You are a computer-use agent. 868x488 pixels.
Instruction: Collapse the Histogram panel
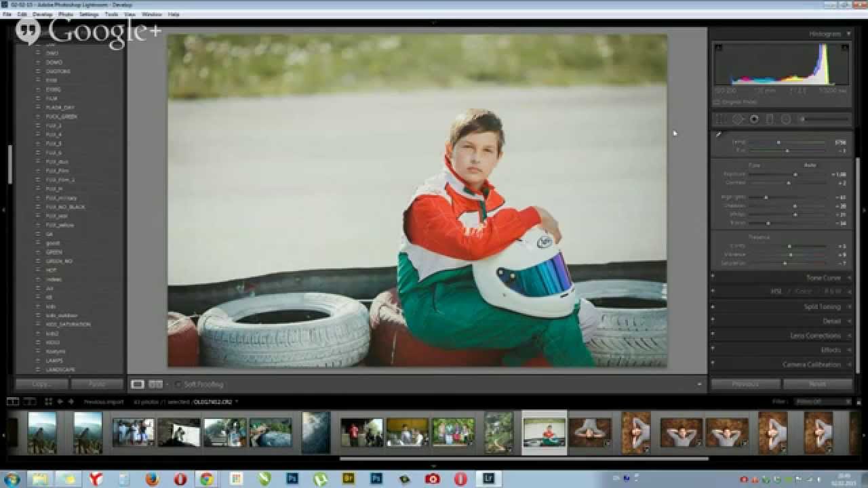pyautogui.click(x=847, y=34)
